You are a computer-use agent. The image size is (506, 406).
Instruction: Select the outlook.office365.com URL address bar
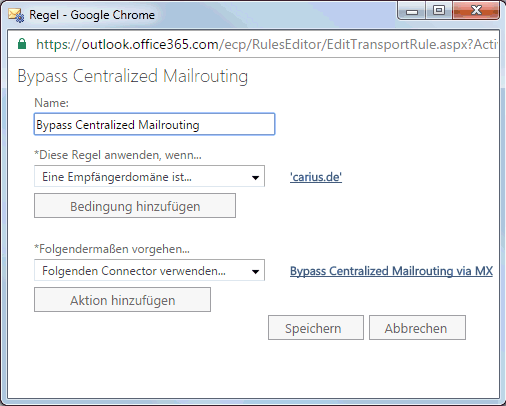(x=266, y=44)
